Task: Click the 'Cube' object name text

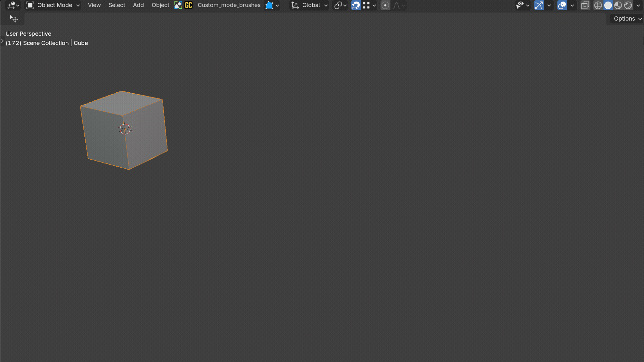Action: click(x=81, y=43)
